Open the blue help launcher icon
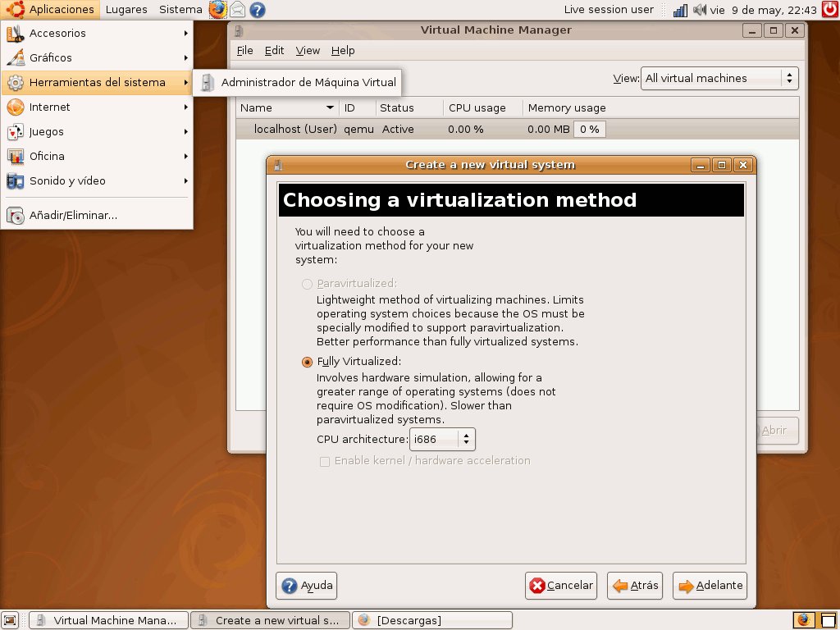The width and height of the screenshot is (840, 630). [258, 10]
